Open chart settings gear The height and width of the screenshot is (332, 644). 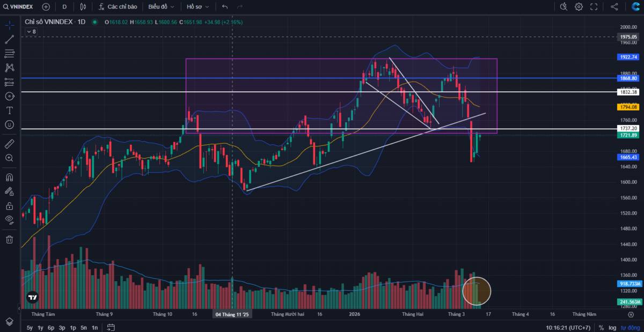click(579, 6)
